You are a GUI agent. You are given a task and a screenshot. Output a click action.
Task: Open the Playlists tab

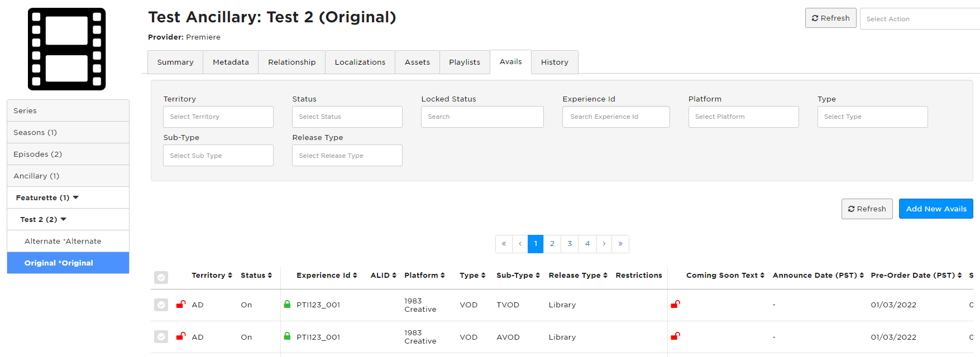[465, 62]
